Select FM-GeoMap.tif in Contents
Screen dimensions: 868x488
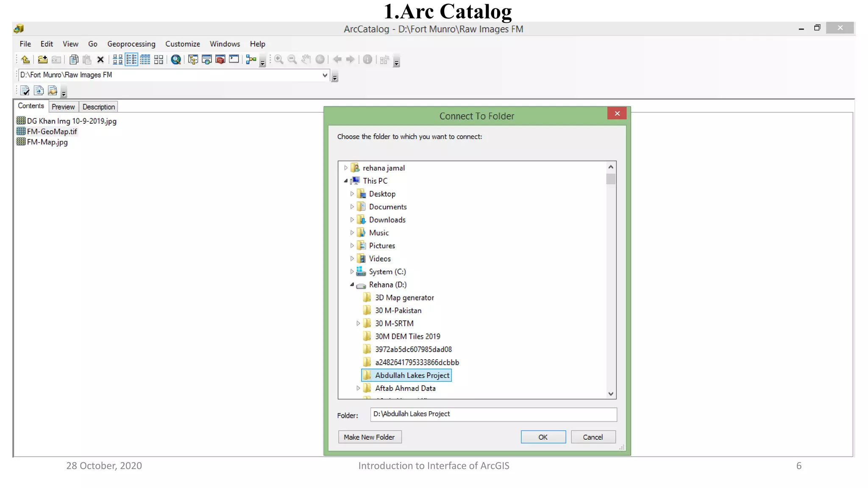coord(47,132)
